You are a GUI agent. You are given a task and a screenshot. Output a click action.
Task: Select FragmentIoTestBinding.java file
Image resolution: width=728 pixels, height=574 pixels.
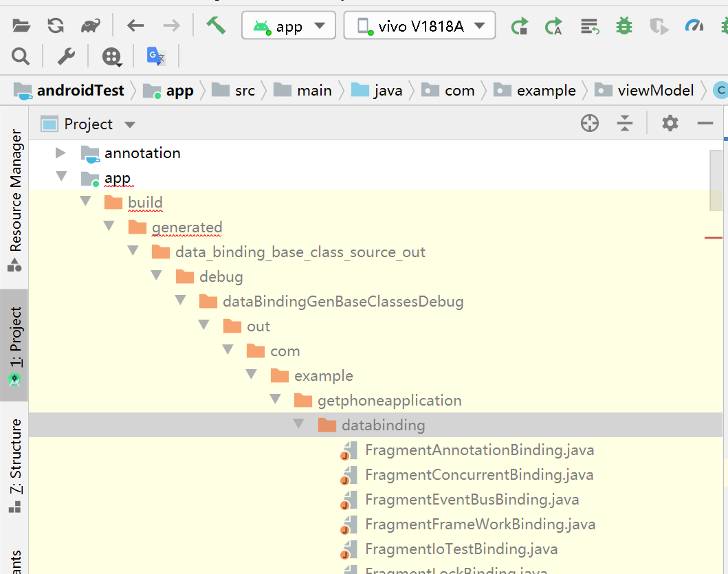[x=461, y=549]
